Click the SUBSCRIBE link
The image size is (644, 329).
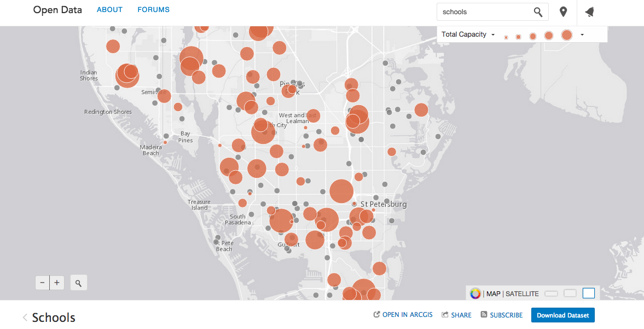tap(507, 315)
